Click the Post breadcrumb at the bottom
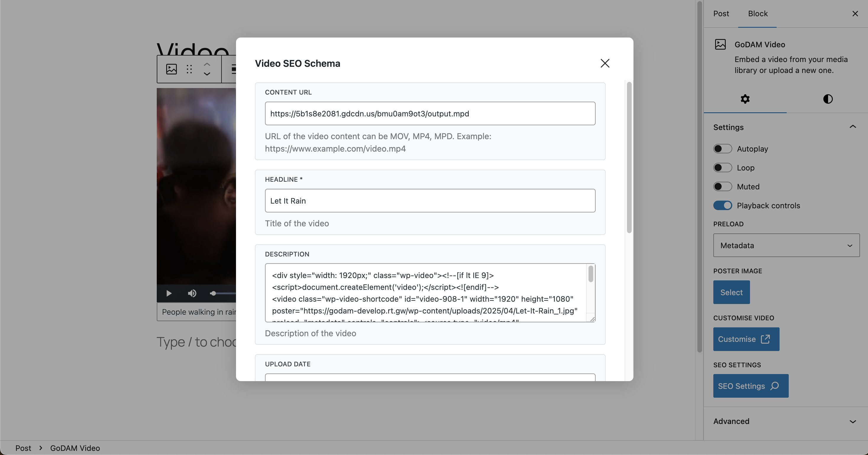Image resolution: width=868 pixels, height=455 pixels. pyautogui.click(x=23, y=448)
